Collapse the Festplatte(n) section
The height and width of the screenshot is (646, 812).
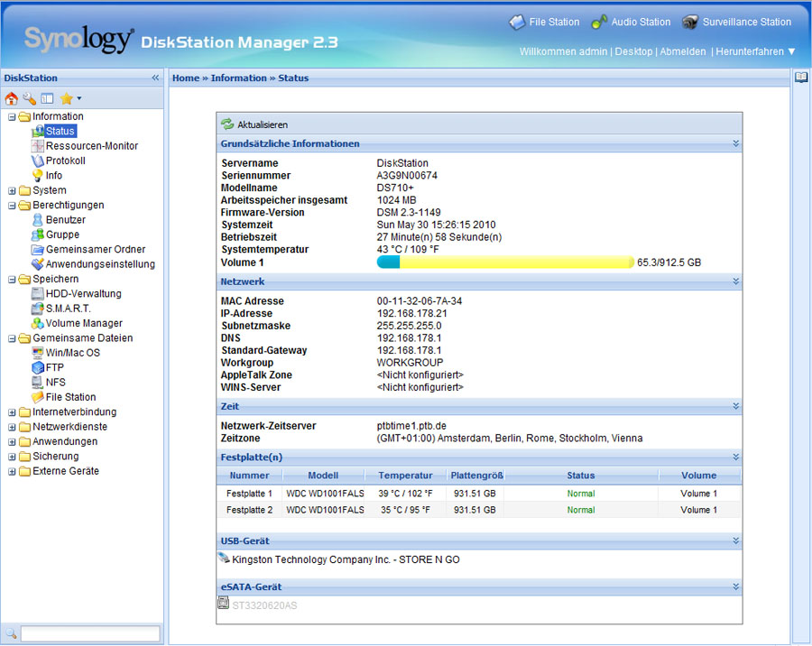(736, 457)
